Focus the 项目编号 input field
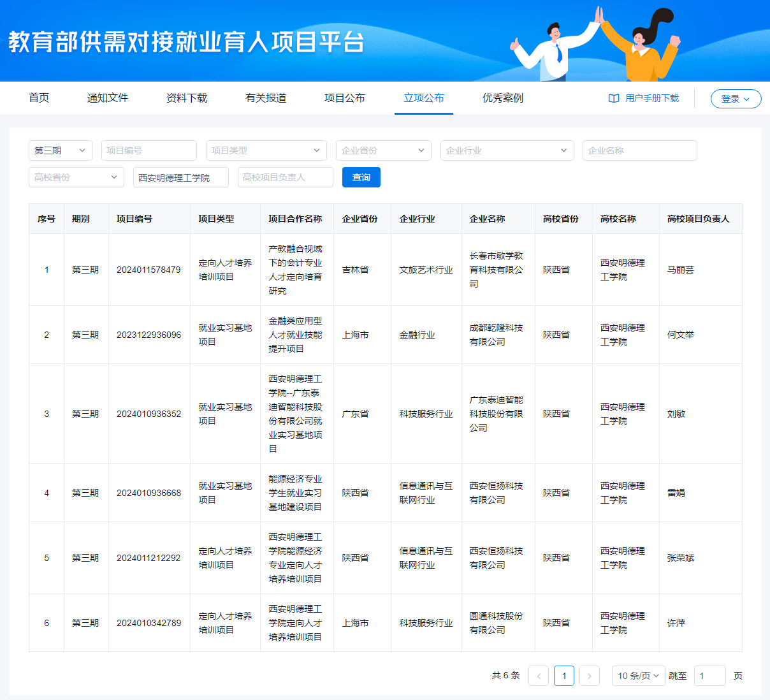Viewport: 770px width, 700px height. click(149, 150)
